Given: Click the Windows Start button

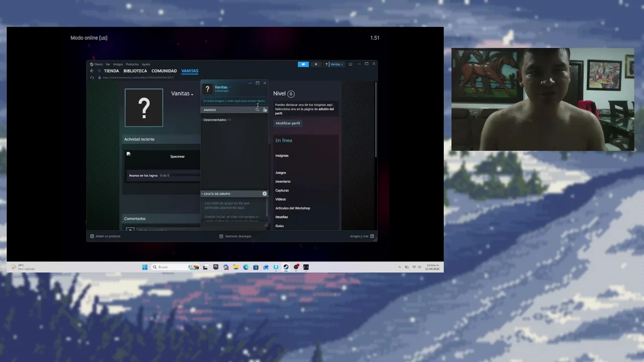Looking at the screenshot, I should pyautogui.click(x=145, y=267).
